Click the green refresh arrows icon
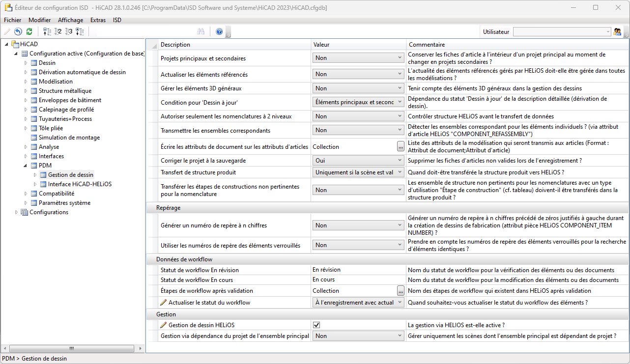This screenshot has width=630, height=364. click(x=29, y=31)
